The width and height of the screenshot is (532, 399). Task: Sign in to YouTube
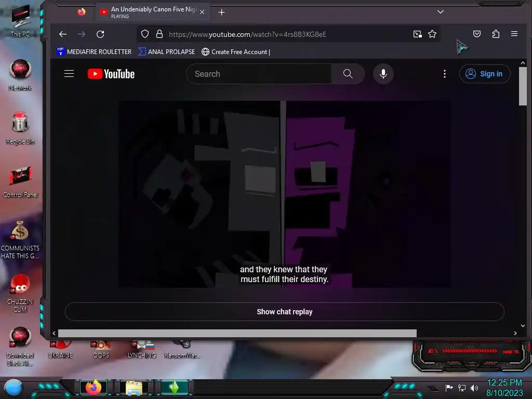tap(485, 74)
